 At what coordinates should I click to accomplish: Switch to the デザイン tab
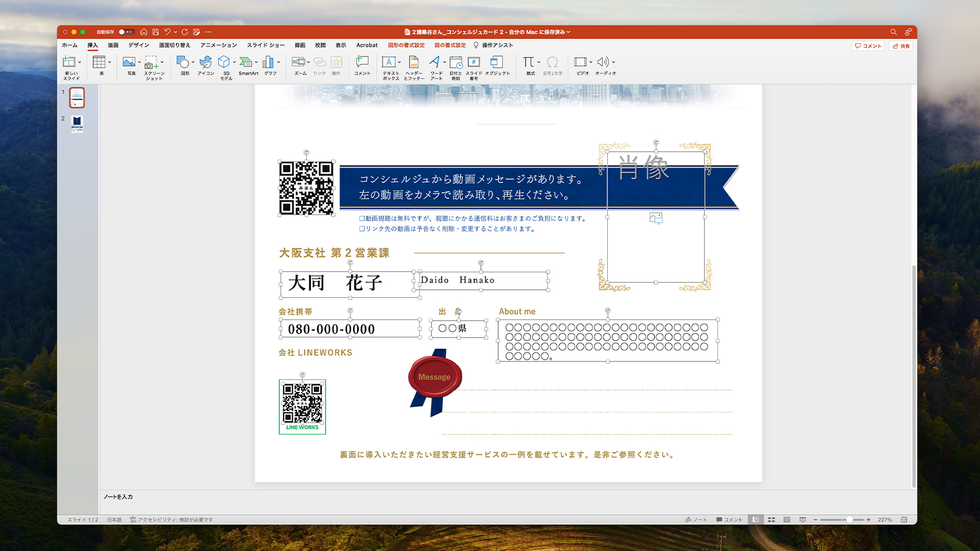tap(139, 45)
